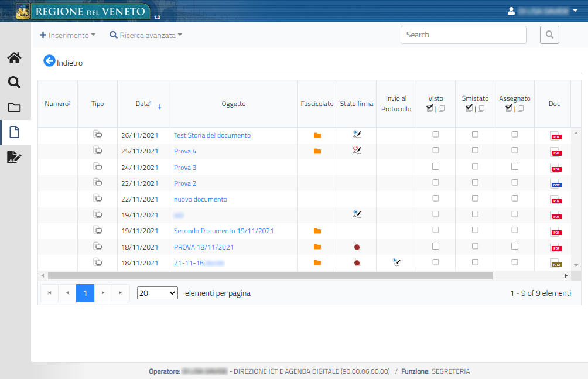Click the signature status icon for Test Storia del documento

pyautogui.click(x=357, y=134)
